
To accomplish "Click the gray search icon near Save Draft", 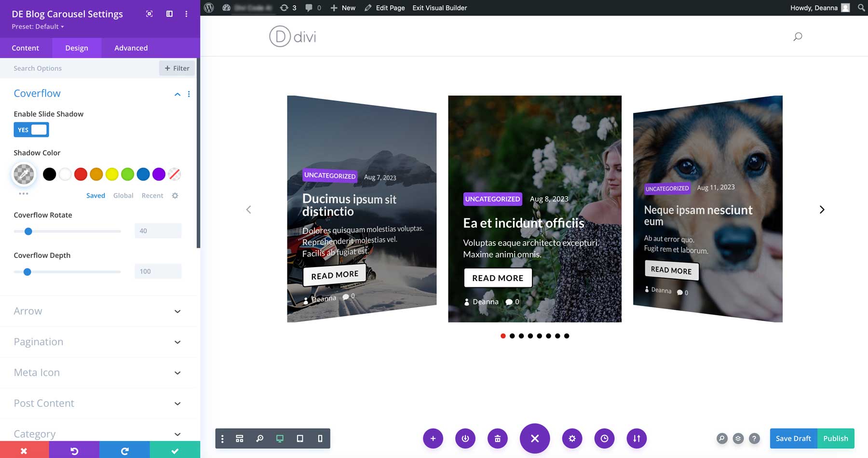I will tap(722, 439).
